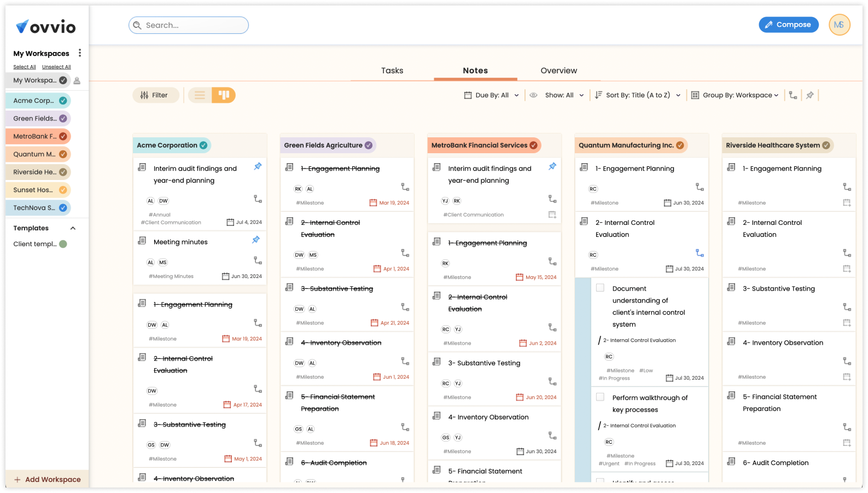
Task: Toggle Quantum M... workspace checkmark in sidebar
Action: coord(63,154)
